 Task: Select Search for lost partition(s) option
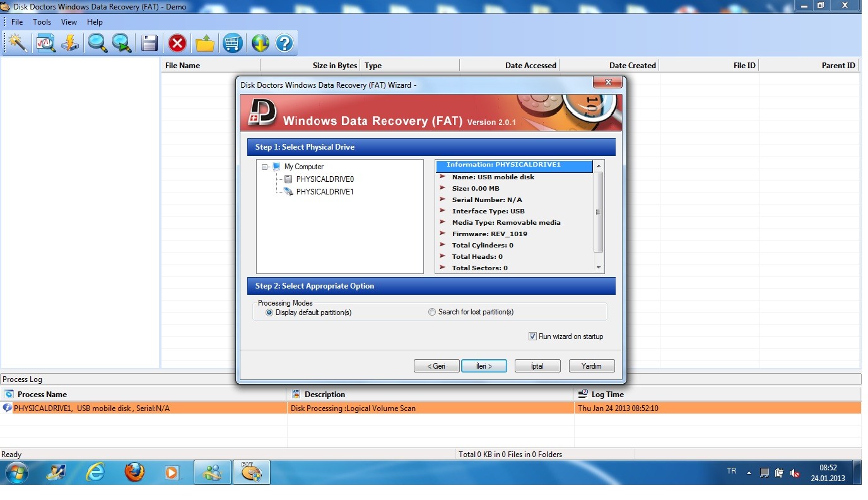coord(432,312)
